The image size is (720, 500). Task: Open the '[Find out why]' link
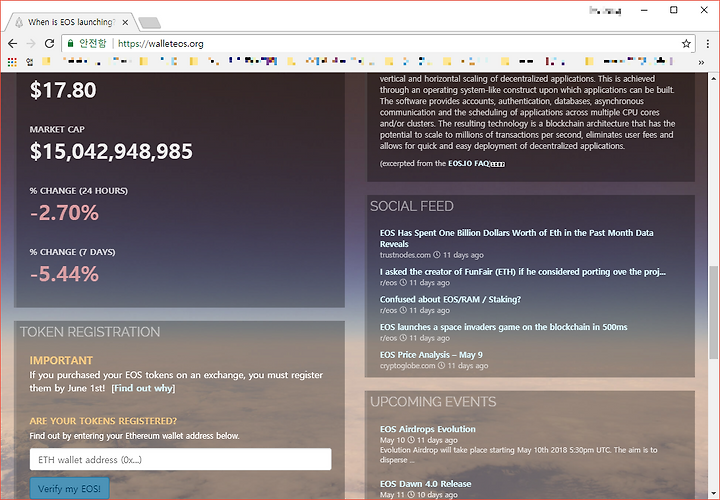(143, 388)
